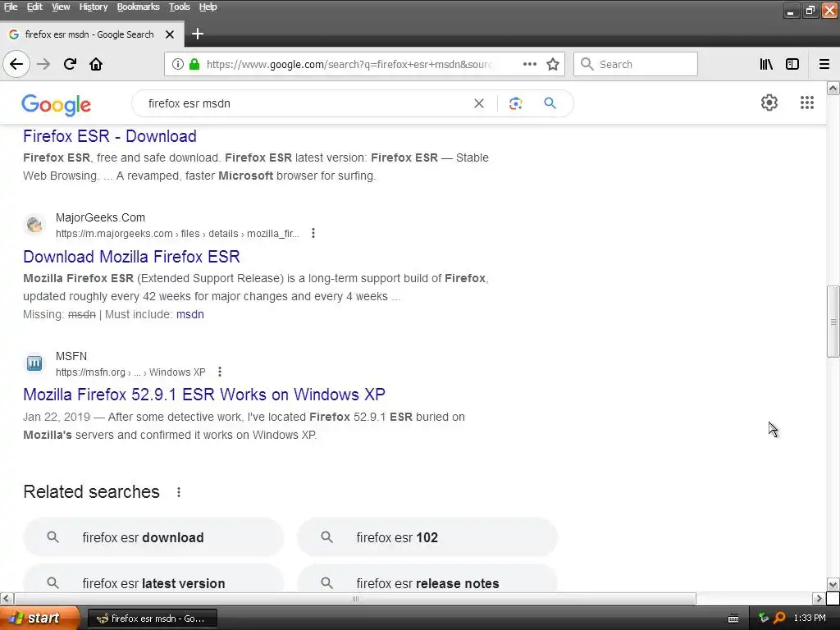Image resolution: width=840 pixels, height=630 pixels.
Task: Click the Google query text field
Action: click(x=305, y=103)
